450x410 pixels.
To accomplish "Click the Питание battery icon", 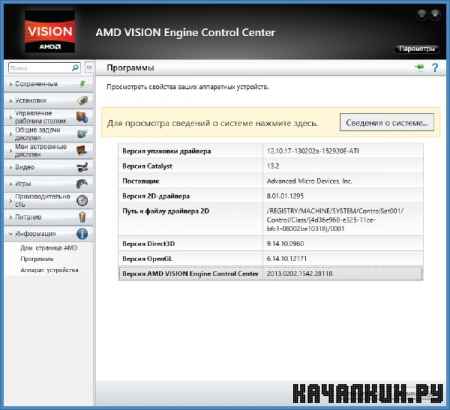I will (82, 217).
